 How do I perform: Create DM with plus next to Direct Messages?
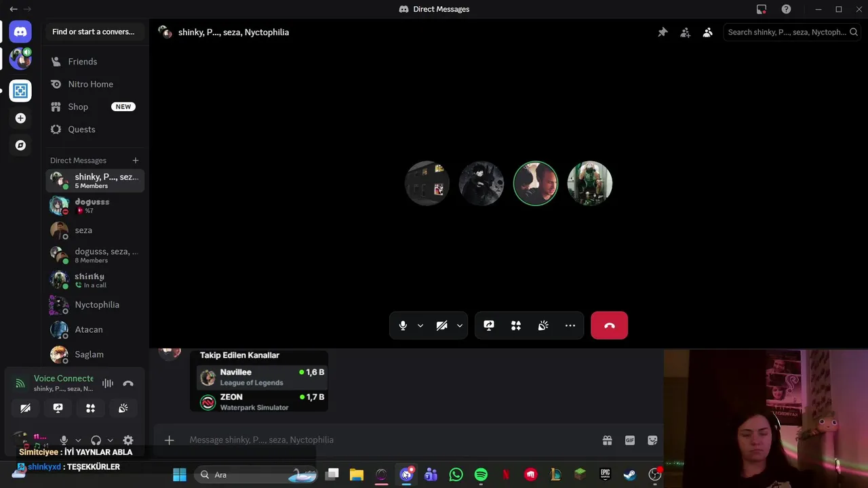[x=136, y=161]
